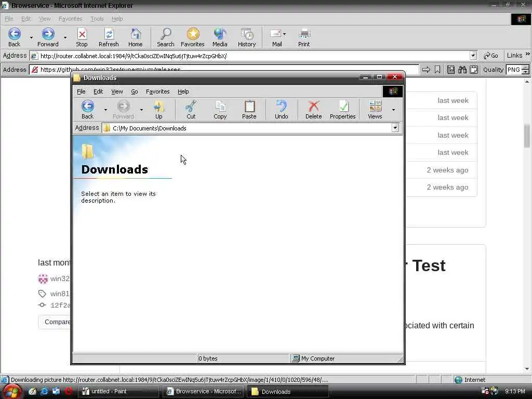Expand the Downloads address bar dropdown
This screenshot has width=532, height=399.
(x=395, y=128)
